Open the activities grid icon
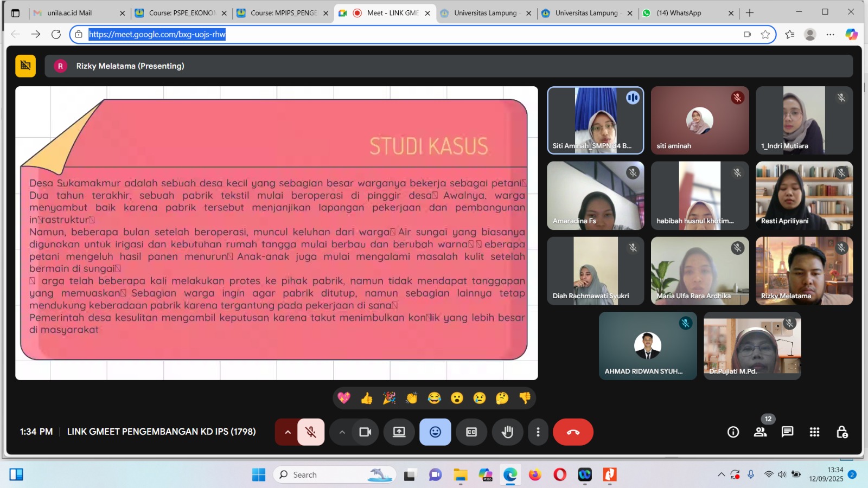 814,432
